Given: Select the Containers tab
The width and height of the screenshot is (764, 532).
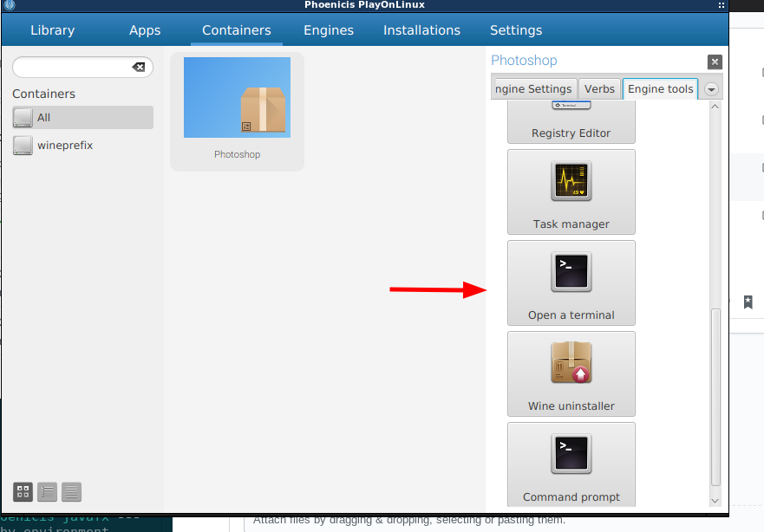Looking at the screenshot, I should (x=237, y=30).
